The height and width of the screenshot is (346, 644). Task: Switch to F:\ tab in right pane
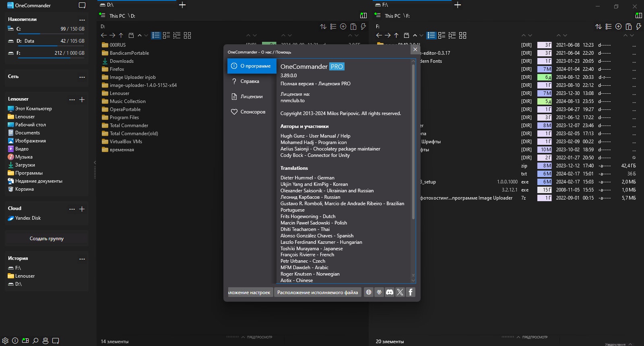412,5
